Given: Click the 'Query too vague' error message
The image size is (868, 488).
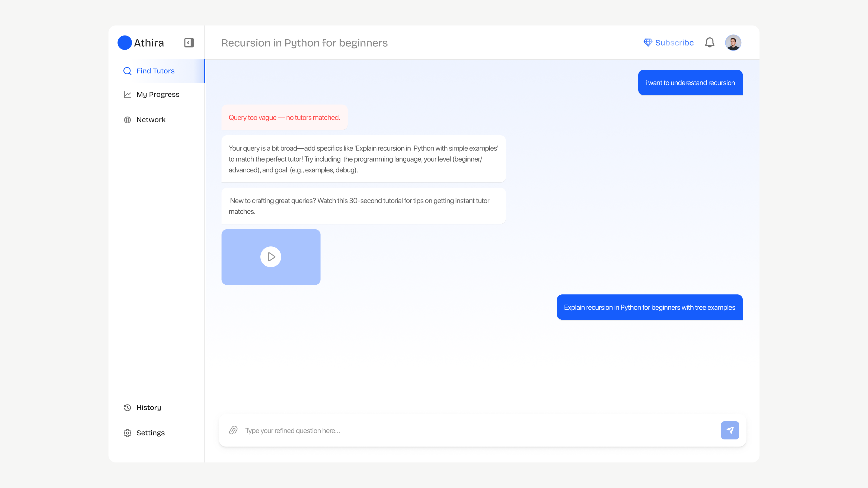Looking at the screenshot, I should (x=284, y=118).
